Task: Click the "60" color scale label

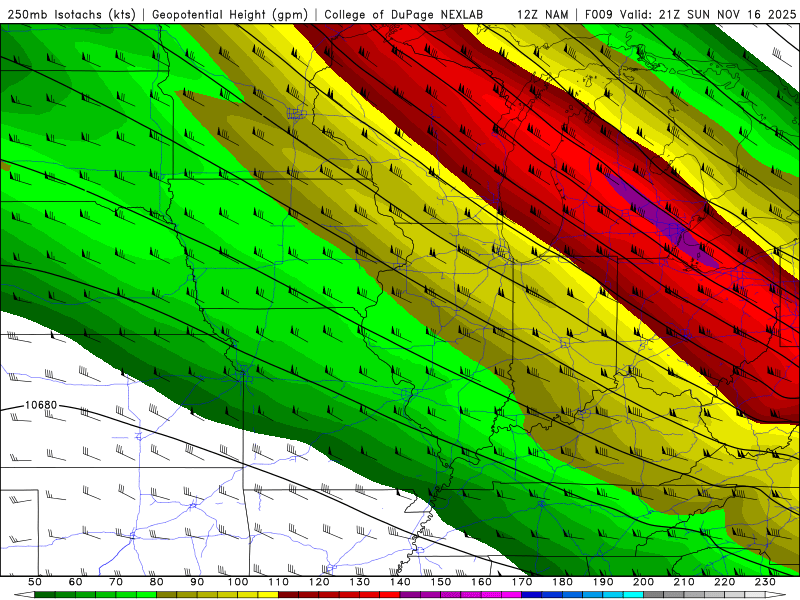Action: 76,582
